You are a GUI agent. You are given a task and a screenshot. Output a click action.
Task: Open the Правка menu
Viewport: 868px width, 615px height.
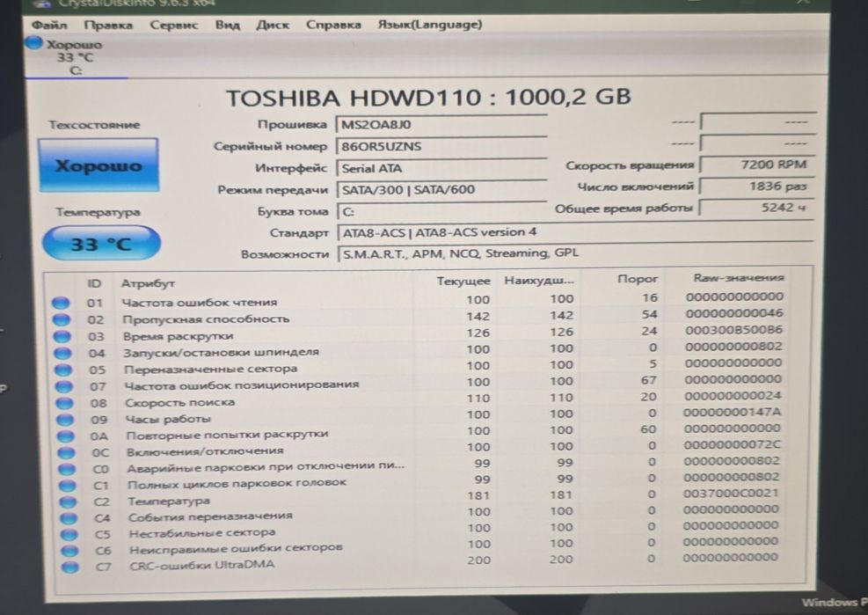108,25
